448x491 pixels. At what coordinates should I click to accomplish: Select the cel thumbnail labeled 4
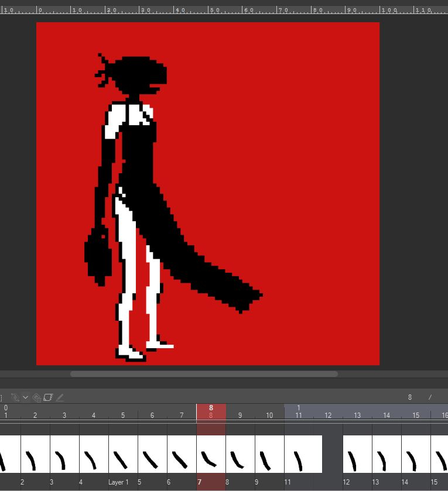(x=94, y=454)
